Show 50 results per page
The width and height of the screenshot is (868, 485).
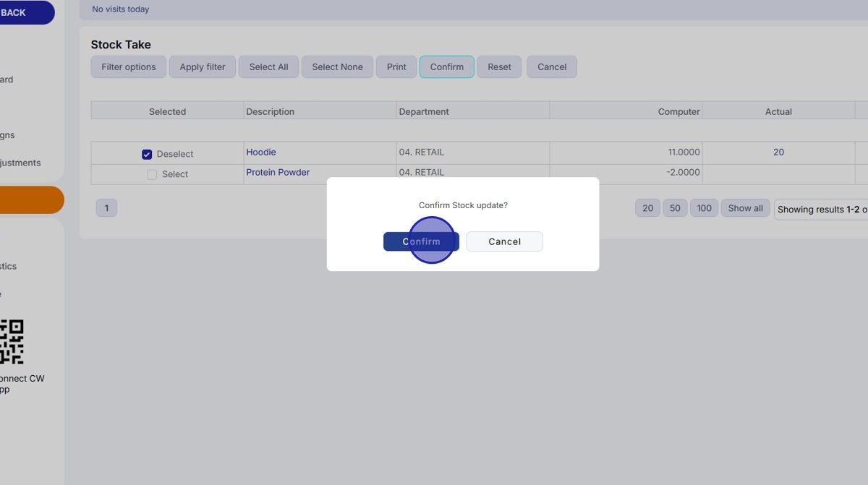point(675,208)
